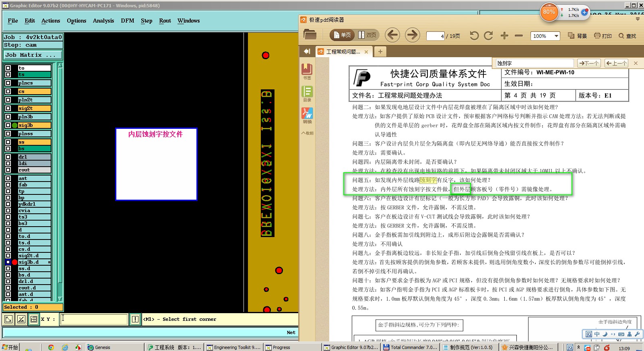Toggle the checkbox for layer 'rout'
644x351 pixels.
coord(8,170)
